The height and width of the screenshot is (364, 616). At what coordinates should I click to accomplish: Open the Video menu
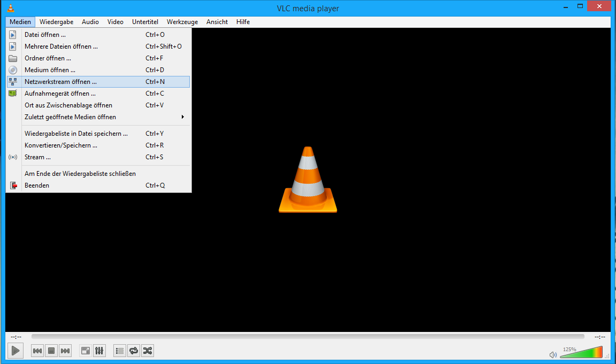pyautogui.click(x=115, y=22)
